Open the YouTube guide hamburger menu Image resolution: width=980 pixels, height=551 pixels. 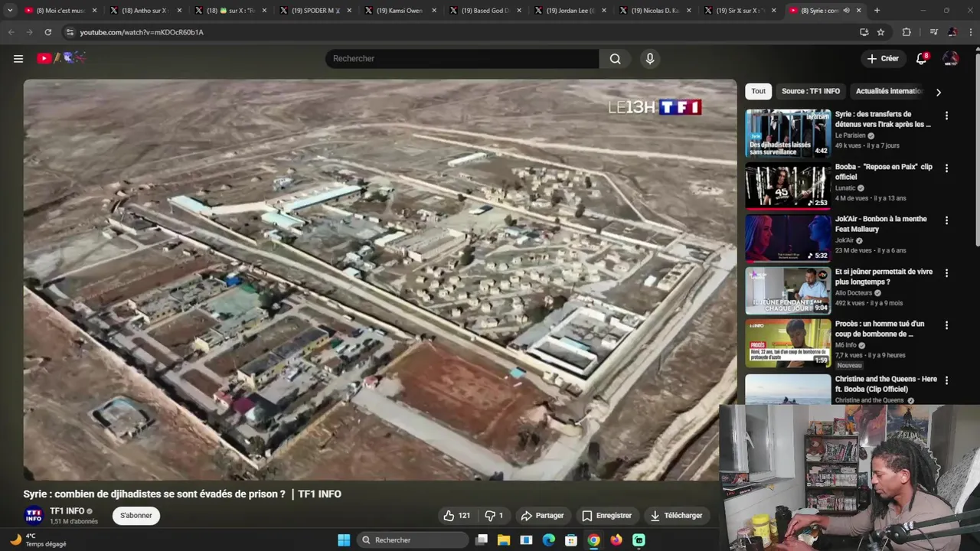[18, 58]
